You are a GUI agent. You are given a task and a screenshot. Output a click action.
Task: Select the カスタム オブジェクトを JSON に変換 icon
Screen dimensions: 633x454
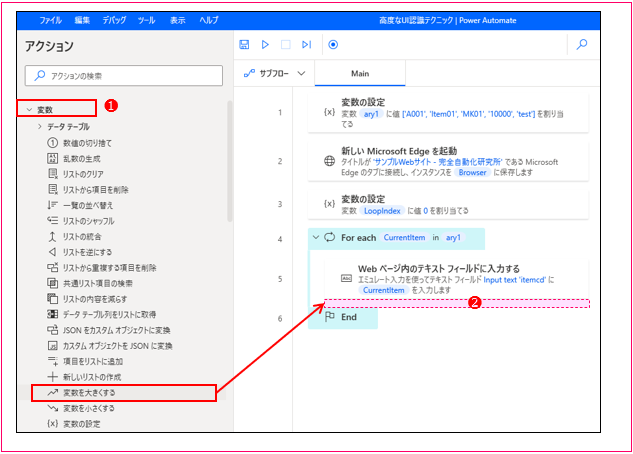[x=52, y=346]
